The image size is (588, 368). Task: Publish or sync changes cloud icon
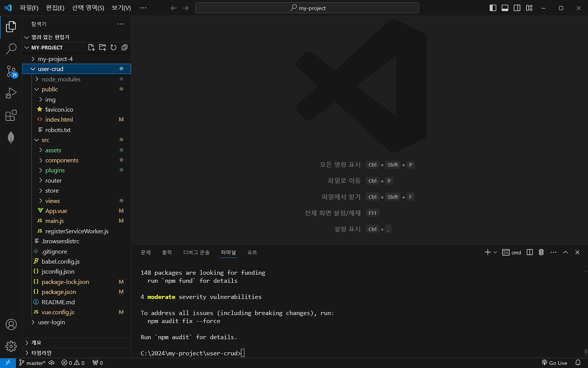(x=51, y=363)
